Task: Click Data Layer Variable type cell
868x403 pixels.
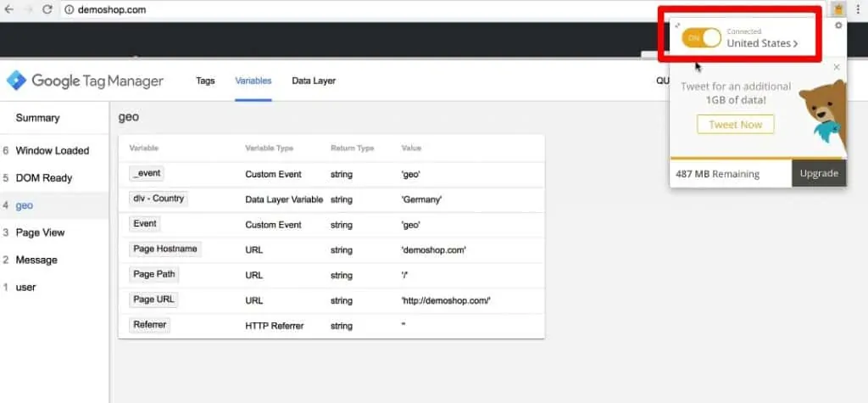Action: (x=284, y=199)
